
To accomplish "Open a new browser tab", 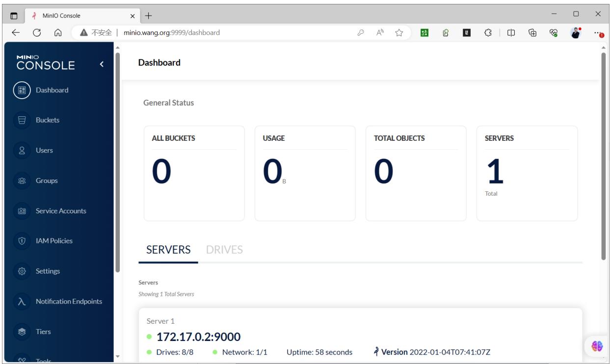I will click(x=148, y=15).
